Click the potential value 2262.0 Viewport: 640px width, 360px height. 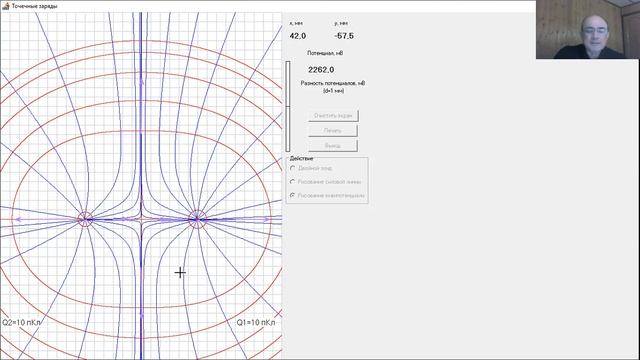(321, 70)
